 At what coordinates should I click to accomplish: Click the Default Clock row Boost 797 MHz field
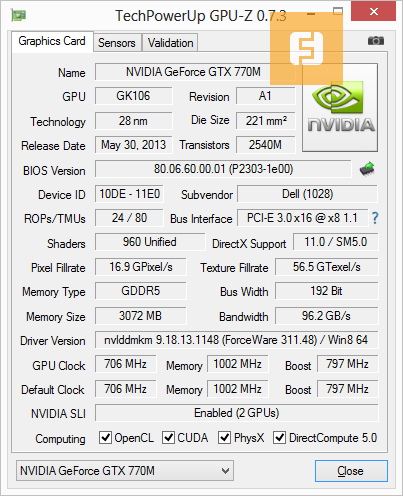pos(348,389)
